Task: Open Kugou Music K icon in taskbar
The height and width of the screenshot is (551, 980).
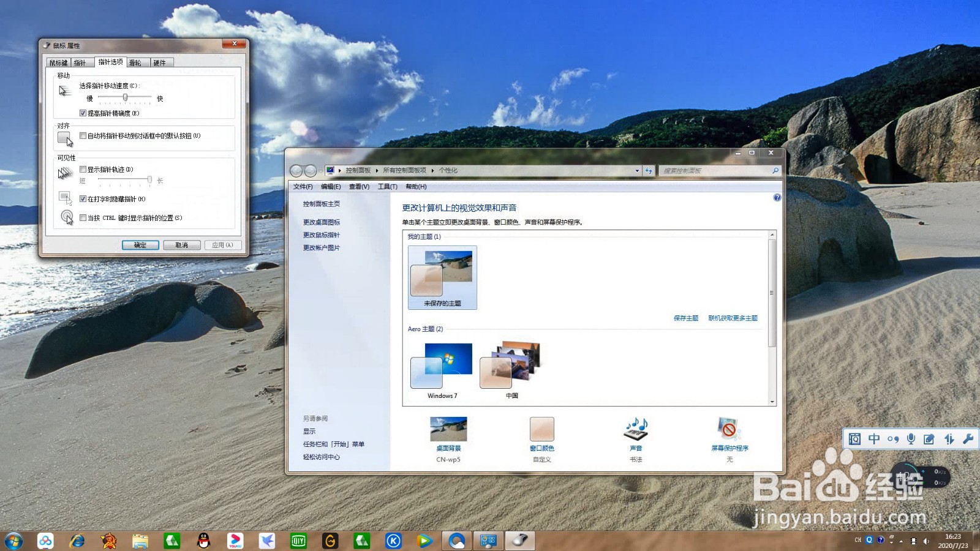Action: (393, 541)
